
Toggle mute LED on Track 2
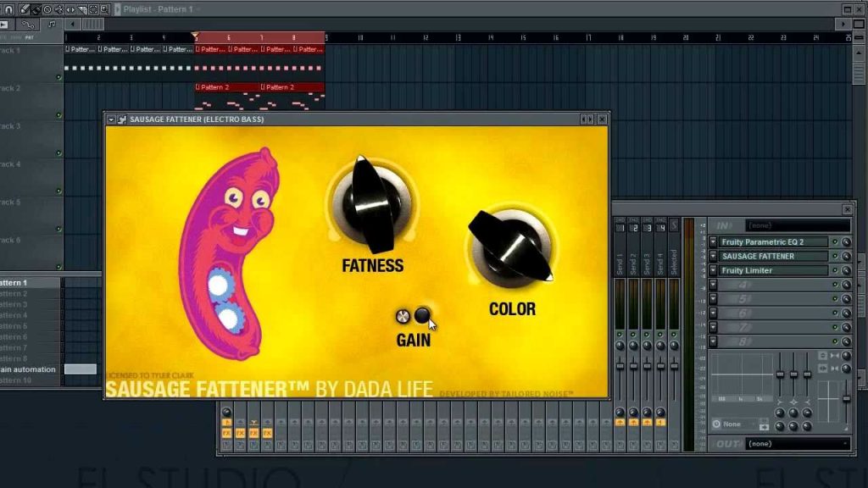click(x=58, y=115)
